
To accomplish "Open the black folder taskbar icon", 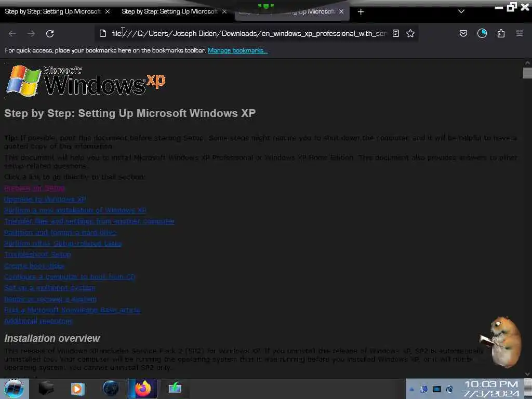I will point(46,389).
